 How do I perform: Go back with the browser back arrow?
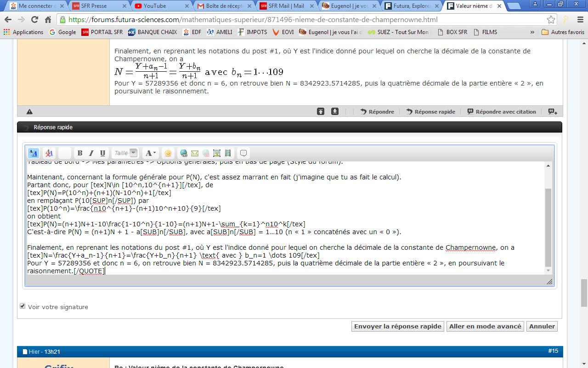click(x=8, y=20)
